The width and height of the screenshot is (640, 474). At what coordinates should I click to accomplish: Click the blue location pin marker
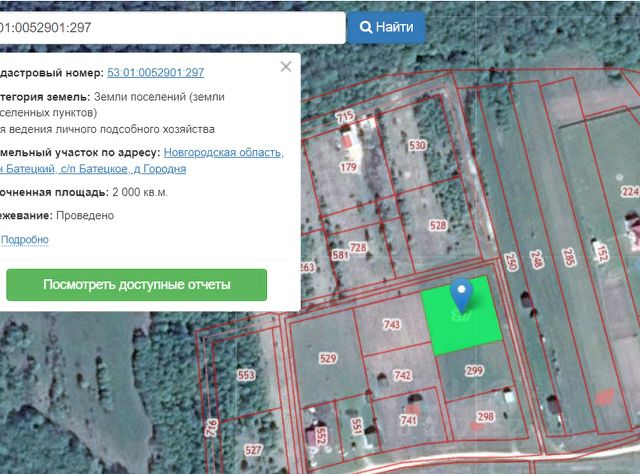click(461, 294)
